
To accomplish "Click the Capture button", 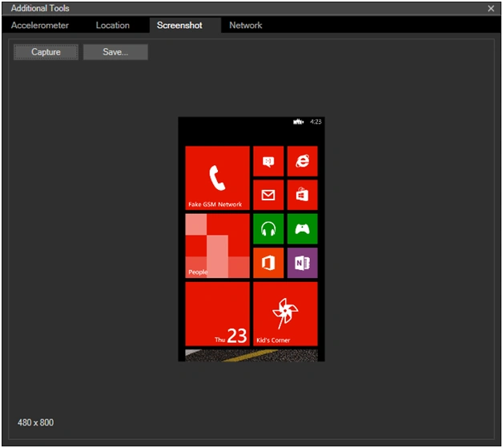I will [46, 52].
